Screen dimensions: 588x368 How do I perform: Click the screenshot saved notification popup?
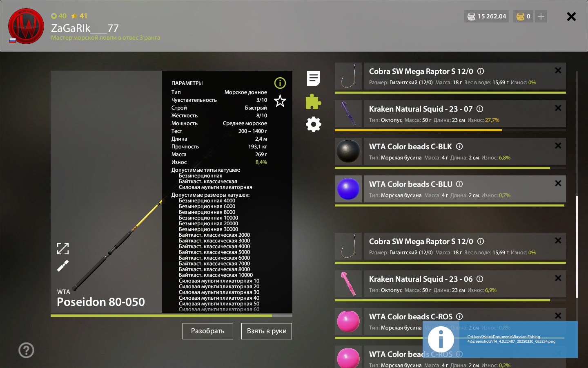(500, 339)
